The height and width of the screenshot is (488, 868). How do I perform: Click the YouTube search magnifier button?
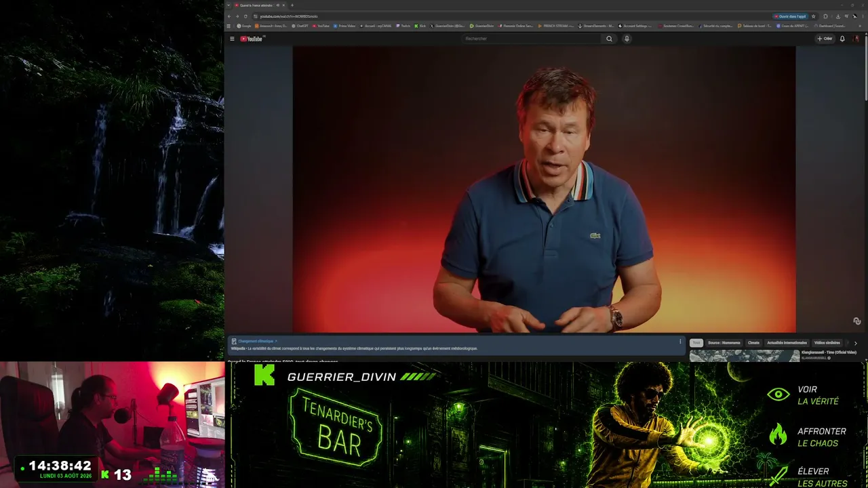click(x=609, y=39)
